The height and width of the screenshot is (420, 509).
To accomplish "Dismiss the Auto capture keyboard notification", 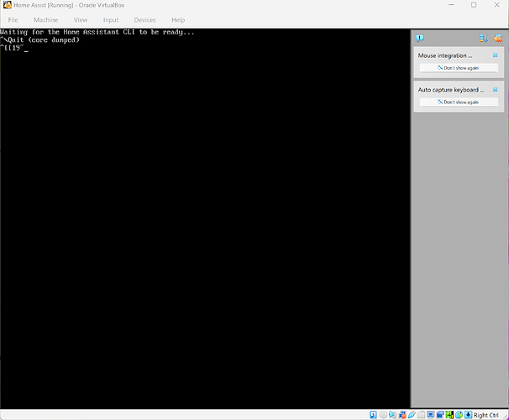I will click(x=495, y=89).
